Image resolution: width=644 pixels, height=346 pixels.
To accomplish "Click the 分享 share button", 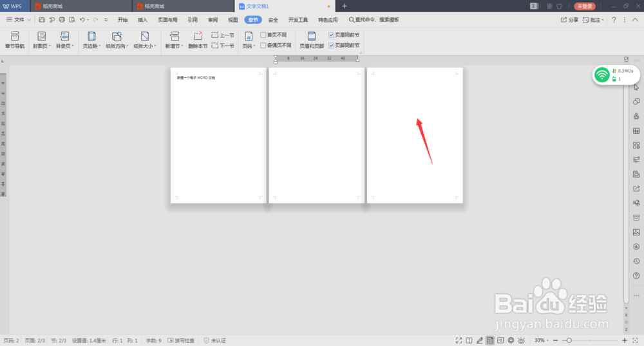I will pos(570,20).
